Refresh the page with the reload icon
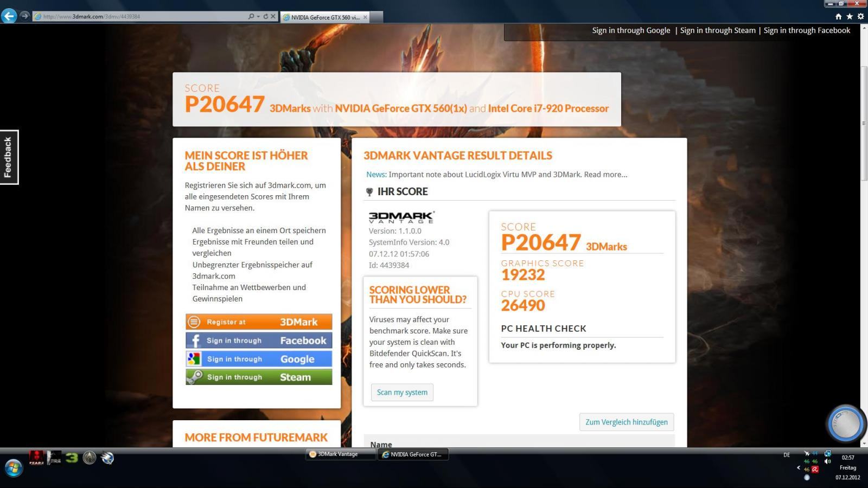The width and height of the screenshot is (868, 488). 266,16
